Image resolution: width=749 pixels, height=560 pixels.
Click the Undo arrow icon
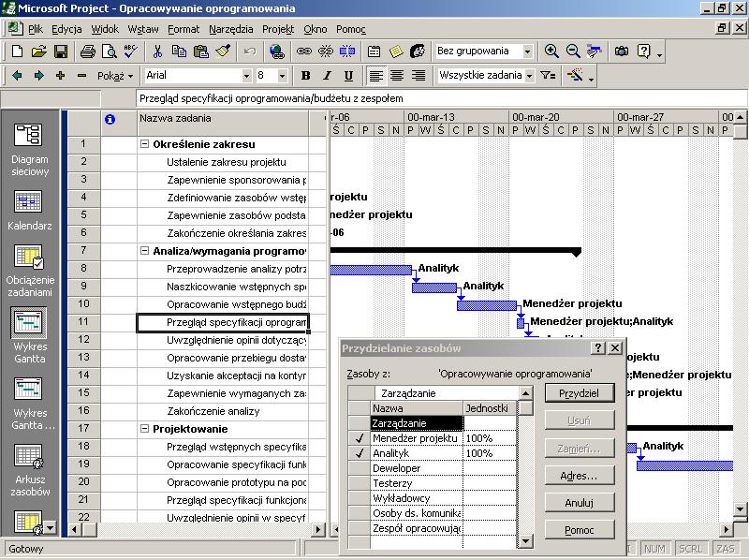tap(249, 52)
